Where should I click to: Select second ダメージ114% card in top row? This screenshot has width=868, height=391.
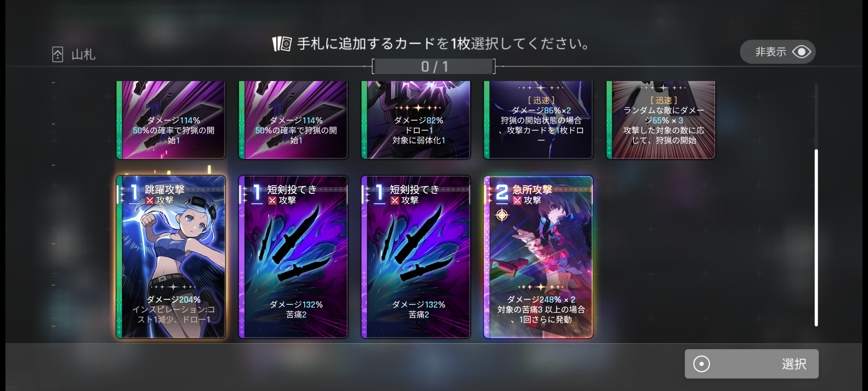293,120
